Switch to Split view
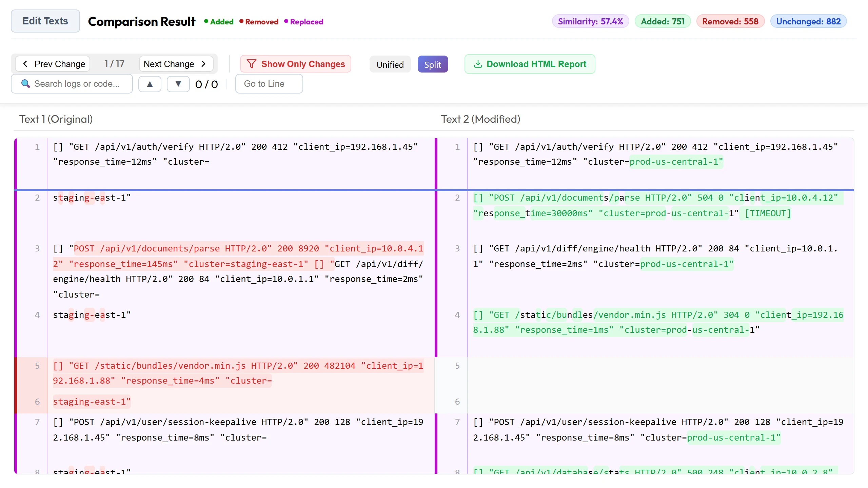 tap(433, 64)
